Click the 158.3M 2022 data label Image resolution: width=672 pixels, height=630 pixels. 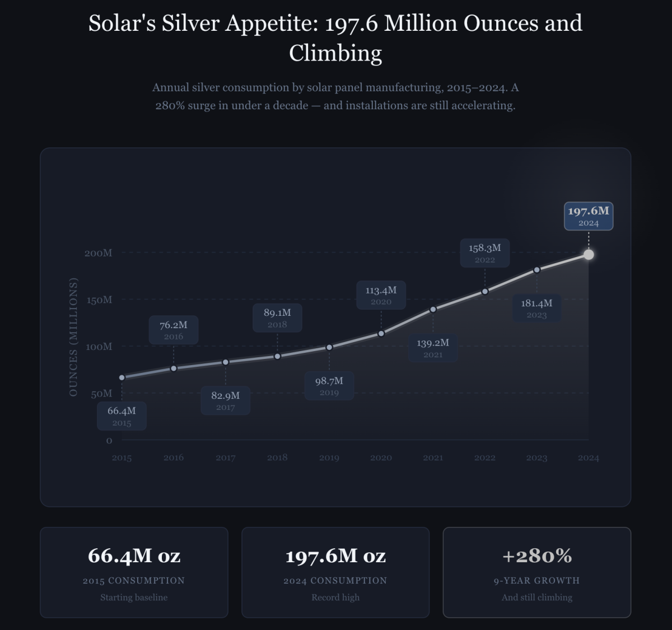coord(485,253)
